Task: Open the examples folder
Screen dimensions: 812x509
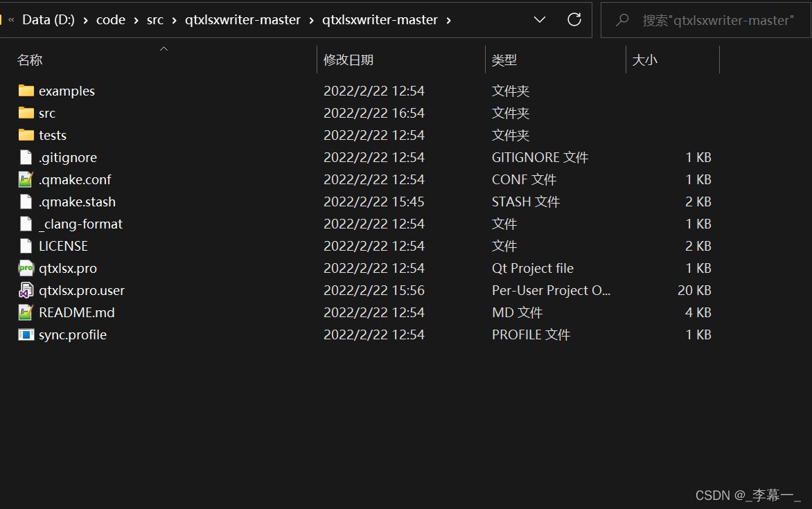Action: point(67,91)
